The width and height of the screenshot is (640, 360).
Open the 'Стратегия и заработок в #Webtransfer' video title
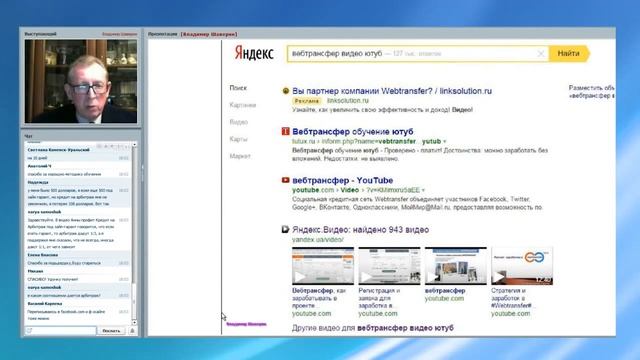[512, 298]
